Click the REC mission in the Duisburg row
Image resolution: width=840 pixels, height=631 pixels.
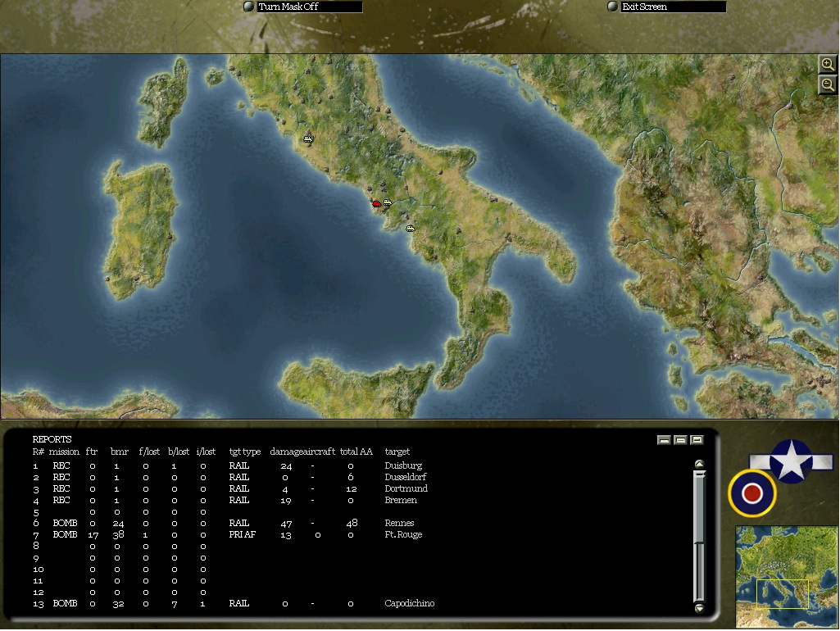point(61,466)
